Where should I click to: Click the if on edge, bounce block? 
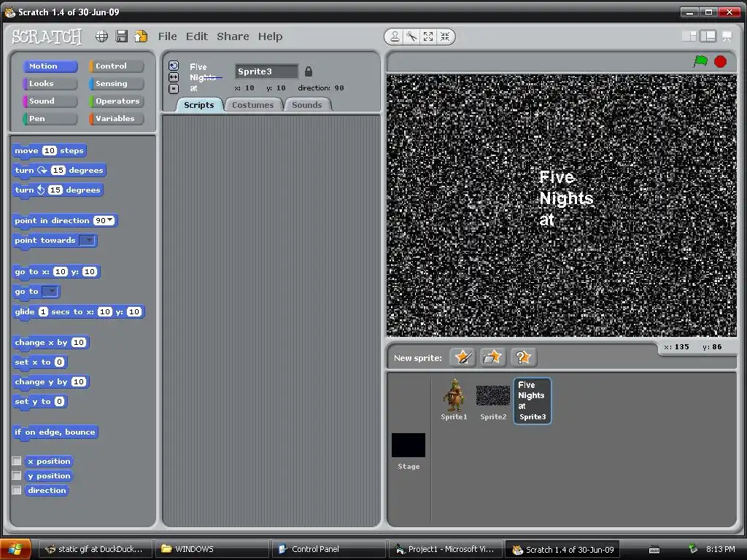(55, 432)
